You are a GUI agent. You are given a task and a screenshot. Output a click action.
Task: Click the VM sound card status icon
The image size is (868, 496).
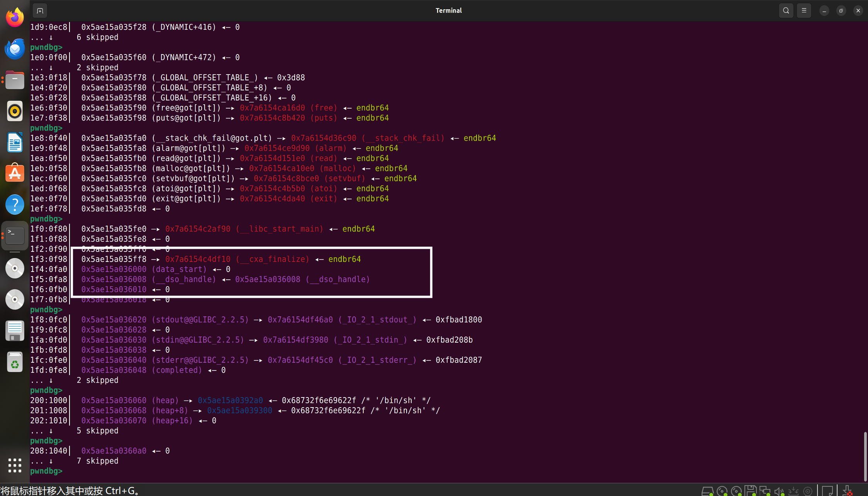(779, 491)
